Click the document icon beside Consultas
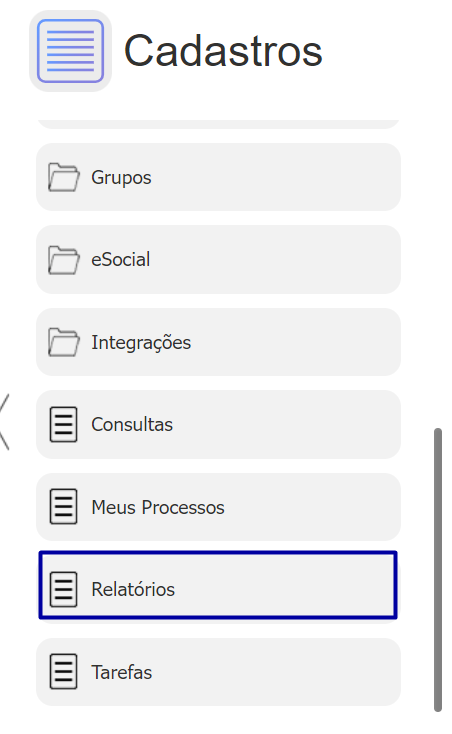452x734 pixels. click(64, 425)
